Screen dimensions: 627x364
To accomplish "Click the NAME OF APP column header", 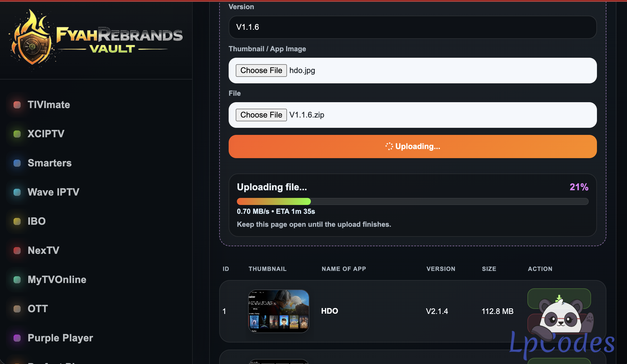I will point(344,269).
